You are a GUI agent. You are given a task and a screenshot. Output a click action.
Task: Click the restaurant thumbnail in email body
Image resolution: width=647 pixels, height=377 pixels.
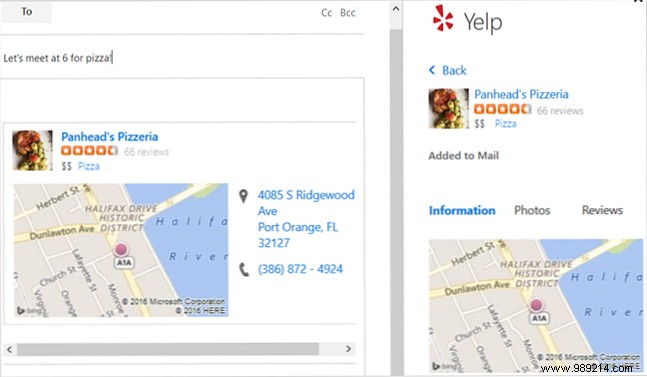click(x=33, y=151)
